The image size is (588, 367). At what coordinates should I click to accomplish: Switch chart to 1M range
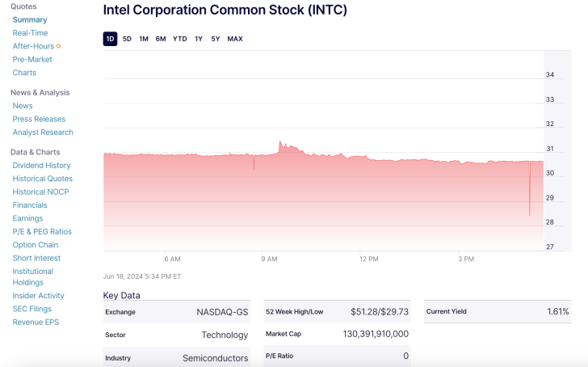(144, 39)
